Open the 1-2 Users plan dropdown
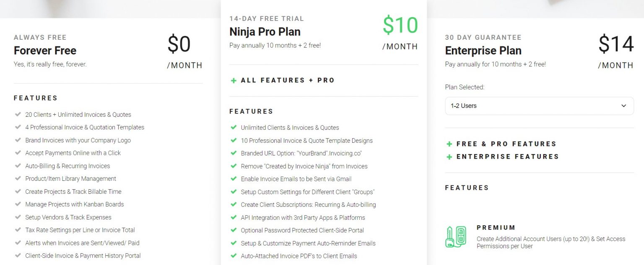This screenshot has width=644, height=265. pyautogui.click(x=539, y=106)
